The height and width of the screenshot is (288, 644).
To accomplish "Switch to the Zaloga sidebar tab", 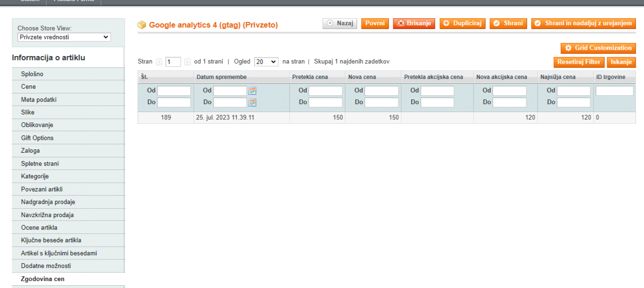I will [30, 151].
